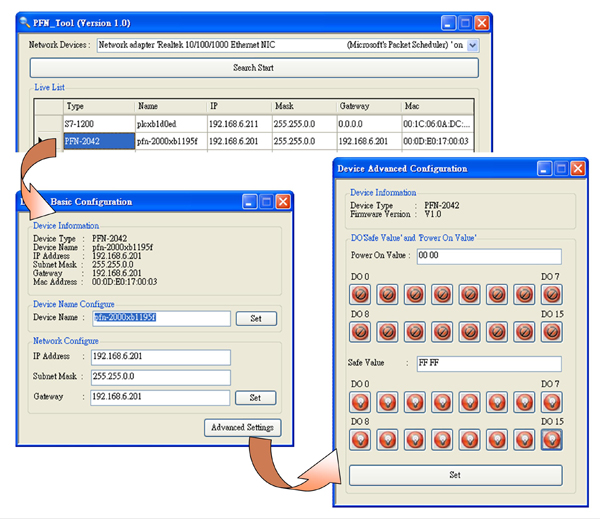600x519 pixels.
Task: Click the Mask column header
Action: click(304, 106)
